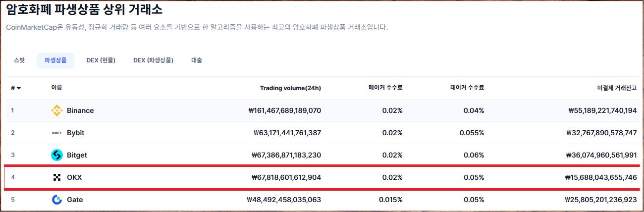The image size is (644, 212).
Task: Click Bybit taker fee 0.055%
Action: click(472, 133)
